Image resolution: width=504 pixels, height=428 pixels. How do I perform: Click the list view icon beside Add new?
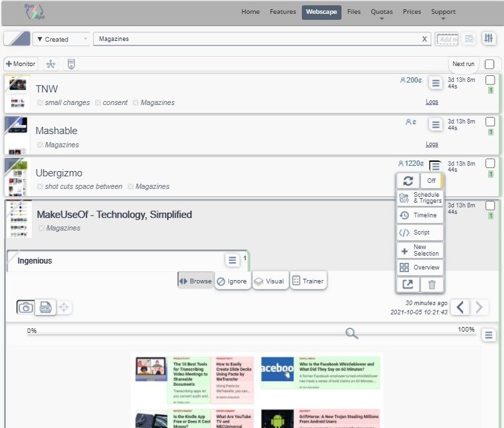(469, 39)
